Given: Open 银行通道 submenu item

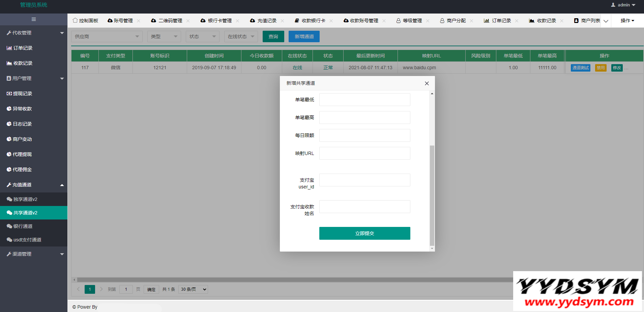Looking at the screenshot, I should 34,226.
